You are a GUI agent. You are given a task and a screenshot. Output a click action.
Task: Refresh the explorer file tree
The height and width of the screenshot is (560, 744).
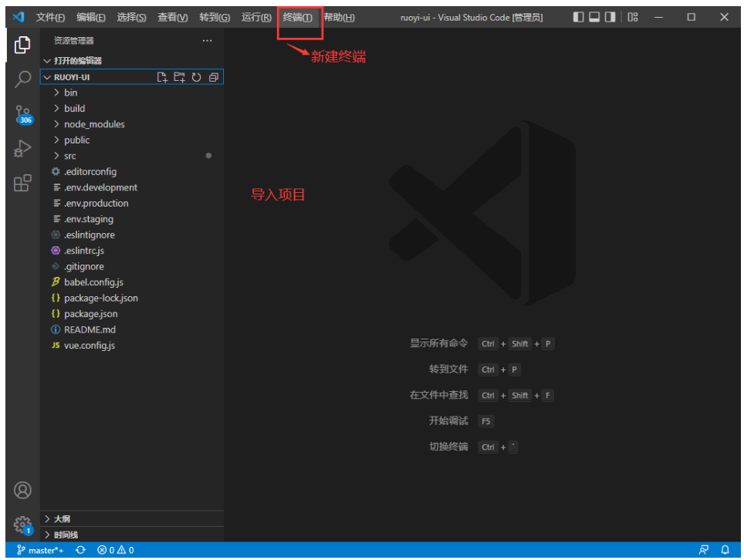point(196,77)
